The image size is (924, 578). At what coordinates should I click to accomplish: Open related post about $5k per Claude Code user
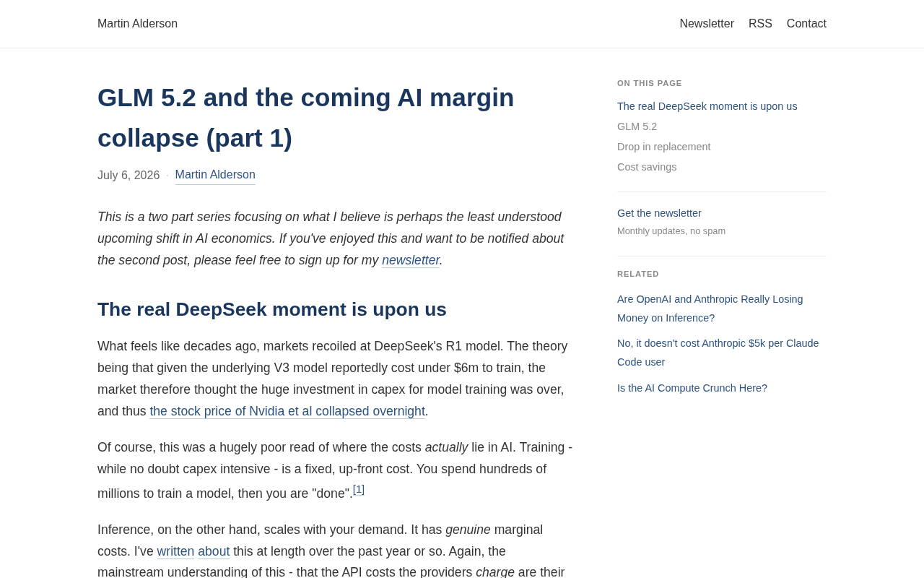pos(718,353)
